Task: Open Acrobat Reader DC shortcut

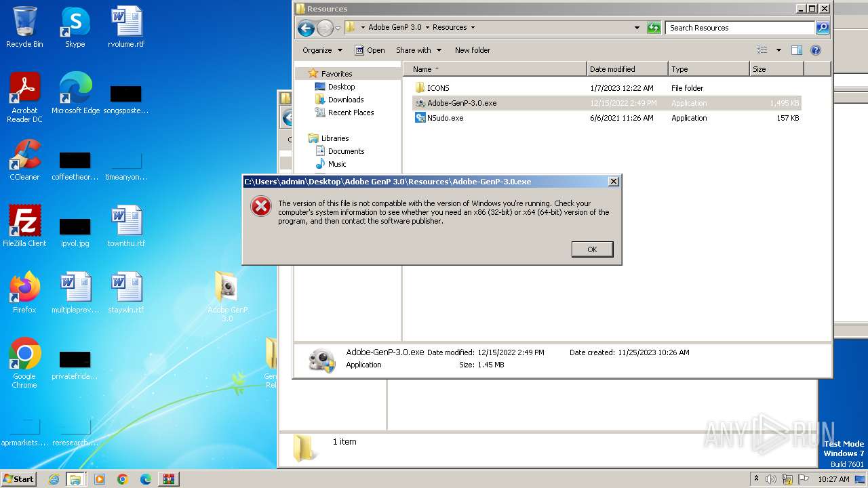Action: 24,98
